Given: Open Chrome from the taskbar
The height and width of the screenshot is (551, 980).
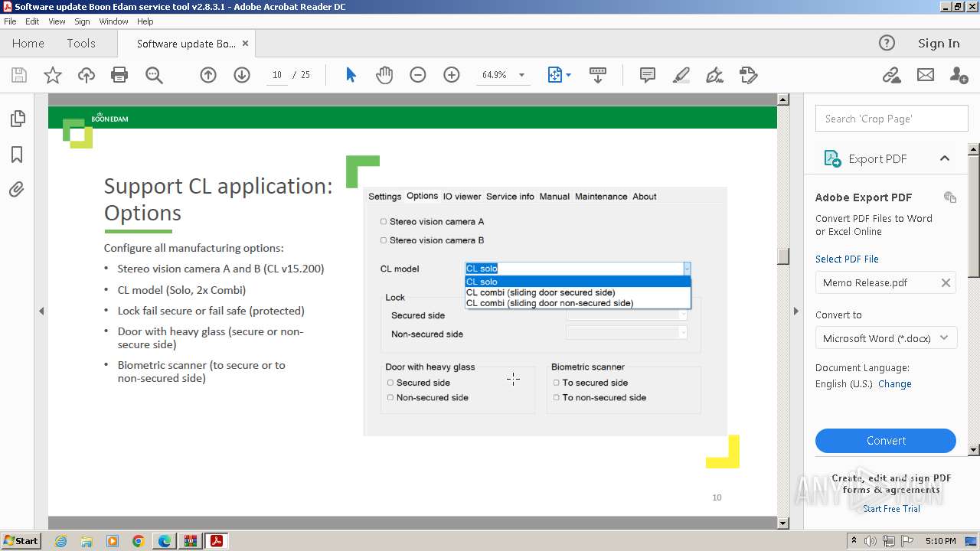Looking at the screenshot, I should [139, 541].
